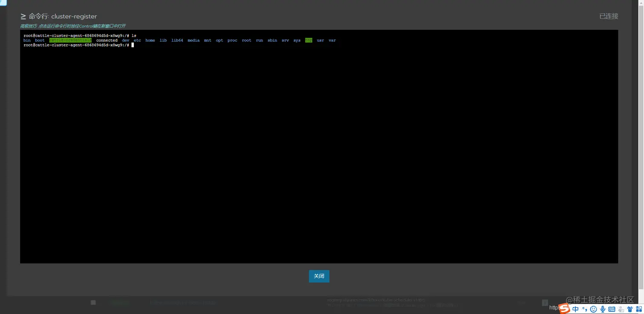Click the 'var' directory name in terminal

point(332,40)
